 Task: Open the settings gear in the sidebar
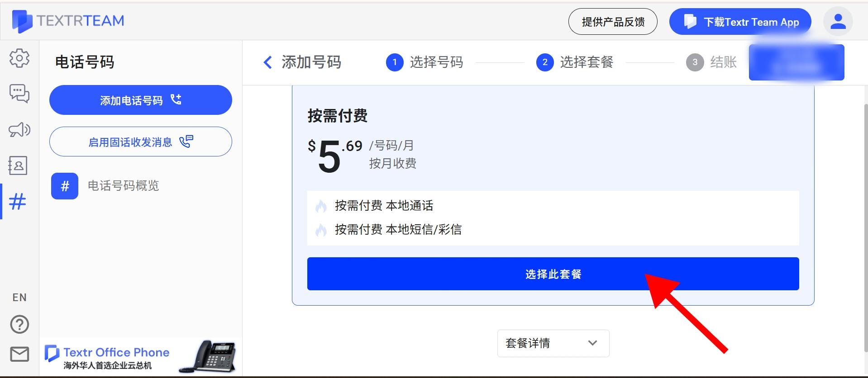tap(19, 58)
